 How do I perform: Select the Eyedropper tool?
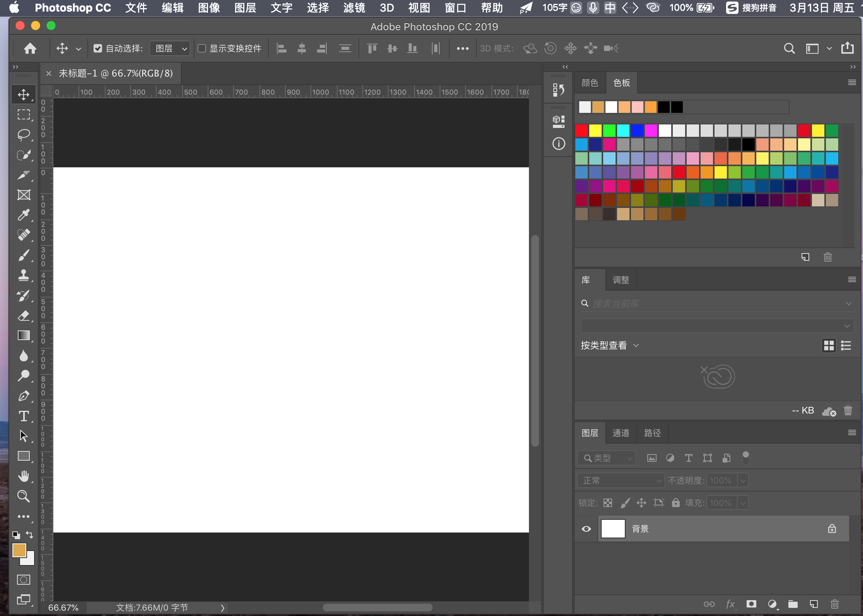coord(24,215)
